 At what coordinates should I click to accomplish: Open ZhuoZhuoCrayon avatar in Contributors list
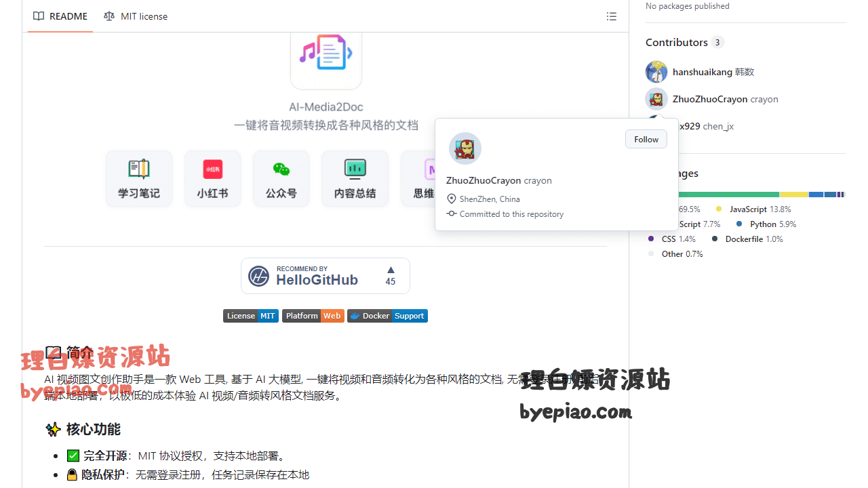(x=656, y=99)
